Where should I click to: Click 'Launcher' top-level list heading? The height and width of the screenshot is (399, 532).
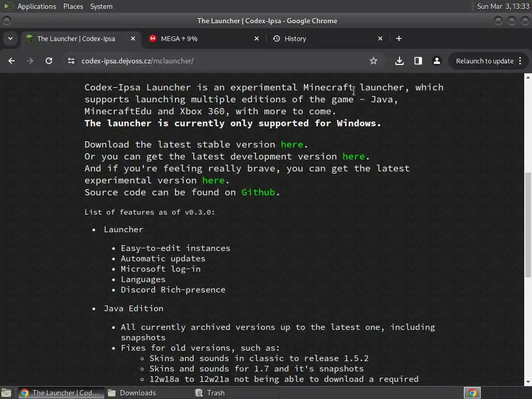(124, 230)
